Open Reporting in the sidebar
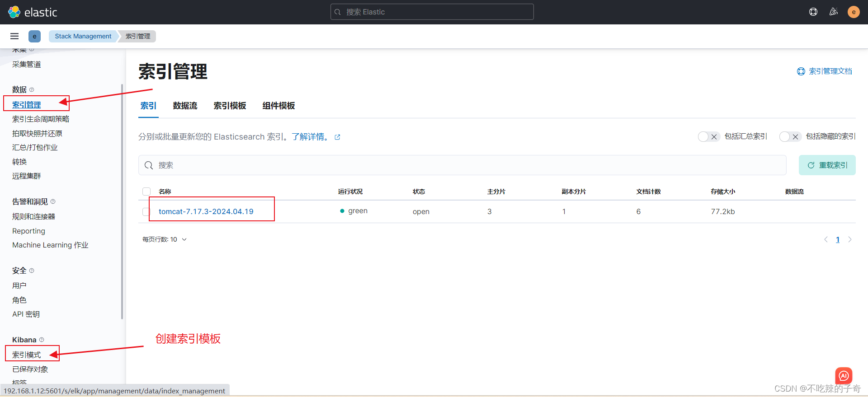The height and width of the screenshot is (397, 868). (x=28, y=231)
